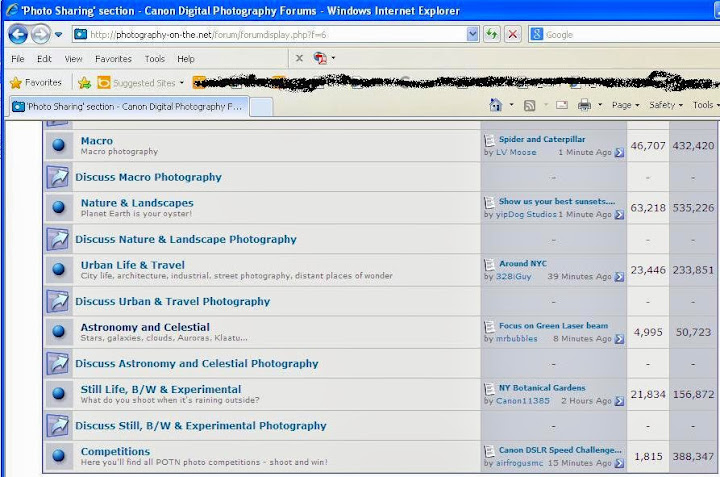Screen dimensions: 720x477
Task: Click the green Refresh page icon
Action: 491,34
